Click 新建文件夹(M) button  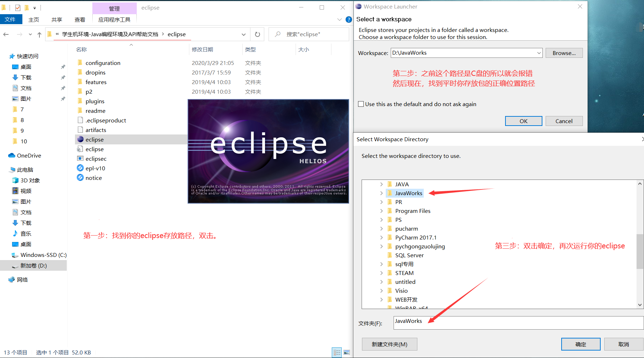[x=389, y=344]
